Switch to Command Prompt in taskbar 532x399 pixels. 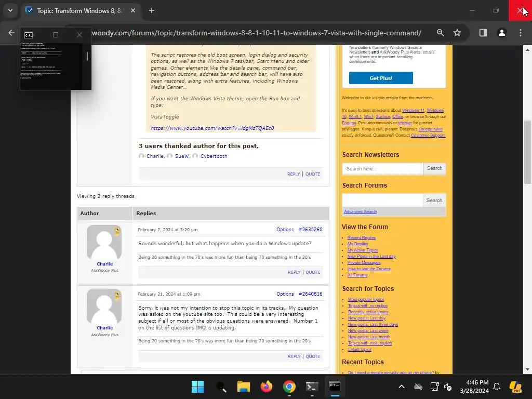click(x=335, y=387)
